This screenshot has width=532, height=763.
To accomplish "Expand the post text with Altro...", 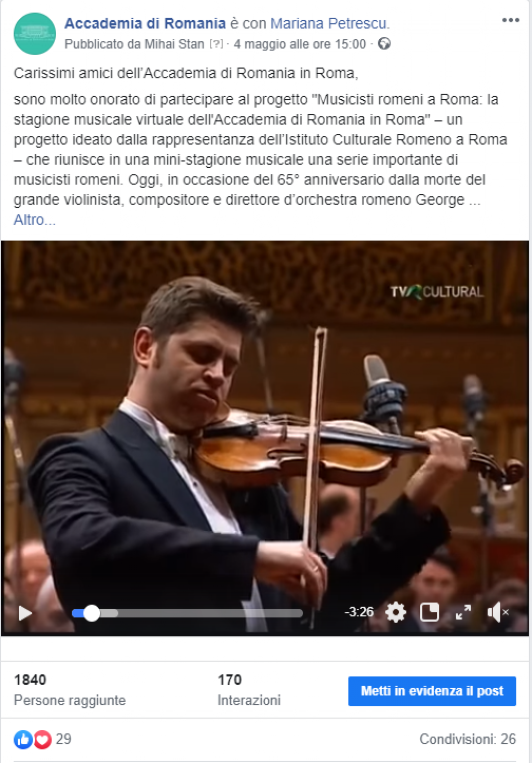I will click(x=34, y=220).
